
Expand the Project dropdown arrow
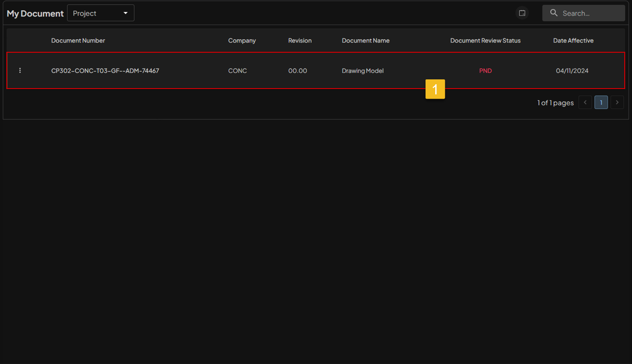tap(126, 13)
